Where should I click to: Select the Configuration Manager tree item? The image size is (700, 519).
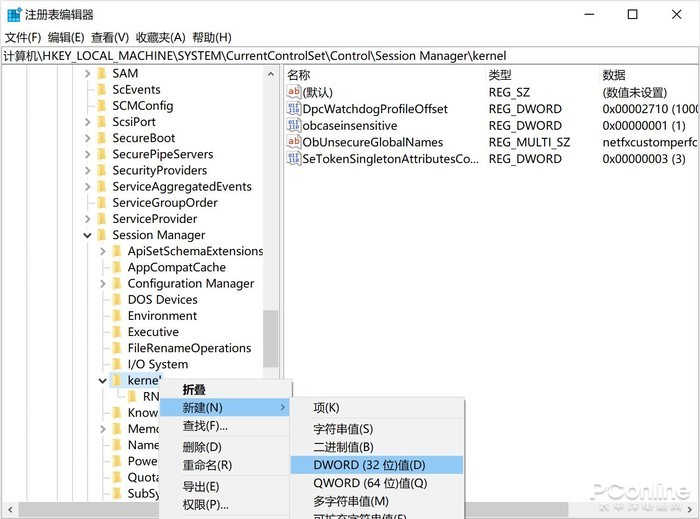191,283
